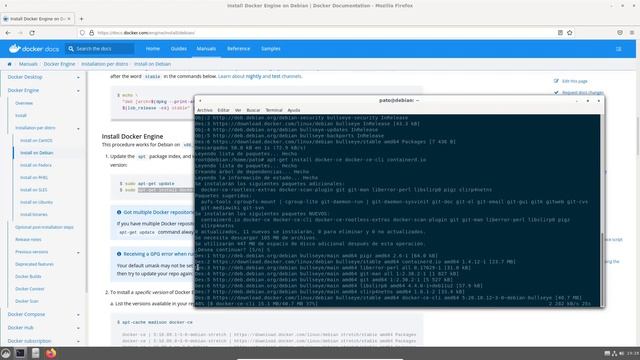Image resolution: width=640 pixels, height=360 pixels.
Task: Open the Terminal menu in the terminal
Action: [x=274, y=110]
